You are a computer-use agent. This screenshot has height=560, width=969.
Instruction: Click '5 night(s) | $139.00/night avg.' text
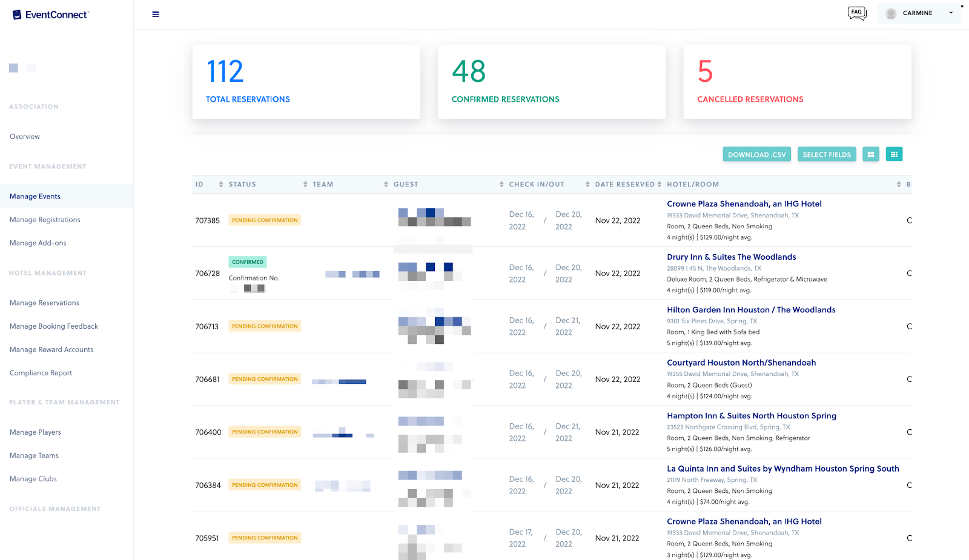[709, 343]
